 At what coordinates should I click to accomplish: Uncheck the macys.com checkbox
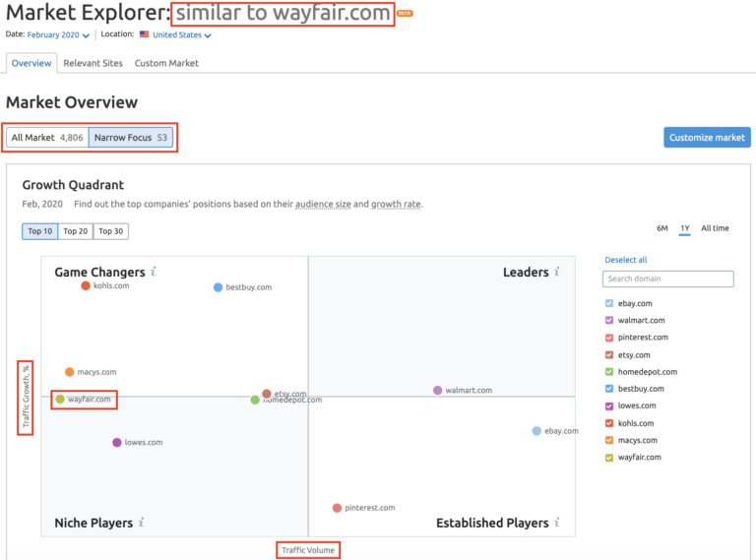coord(609,440)
